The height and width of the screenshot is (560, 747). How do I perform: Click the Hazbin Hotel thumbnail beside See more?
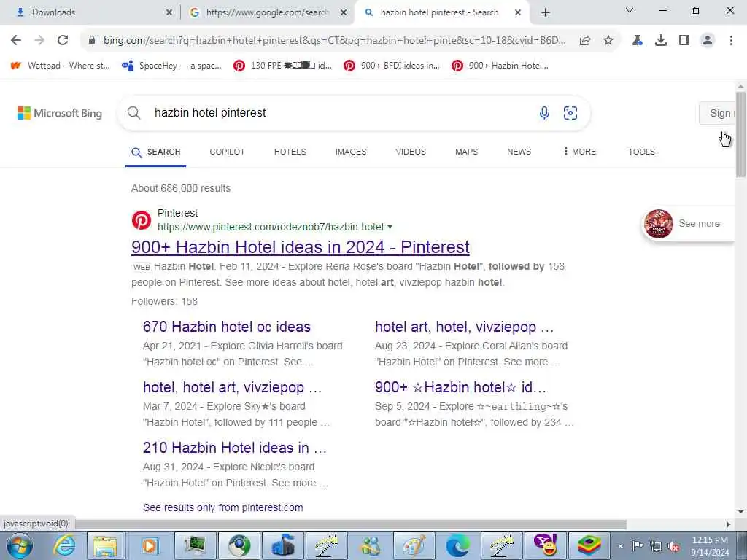tap(659, 224)
